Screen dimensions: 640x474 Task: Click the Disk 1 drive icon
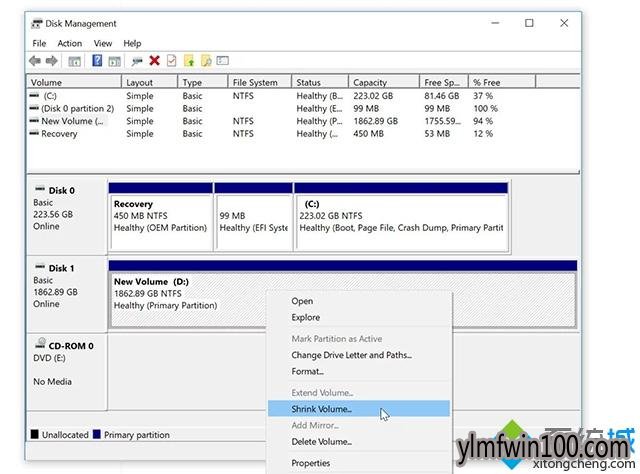coord(40,267)
